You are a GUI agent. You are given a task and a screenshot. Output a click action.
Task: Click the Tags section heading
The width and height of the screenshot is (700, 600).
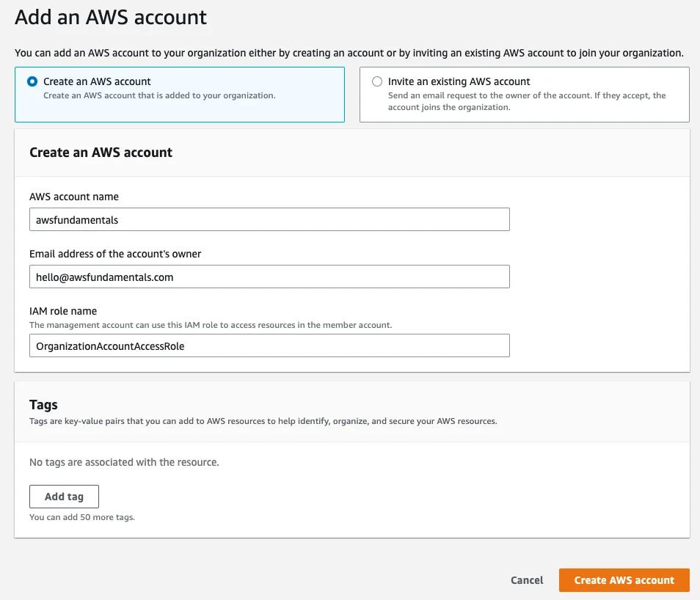click(43, 404)
